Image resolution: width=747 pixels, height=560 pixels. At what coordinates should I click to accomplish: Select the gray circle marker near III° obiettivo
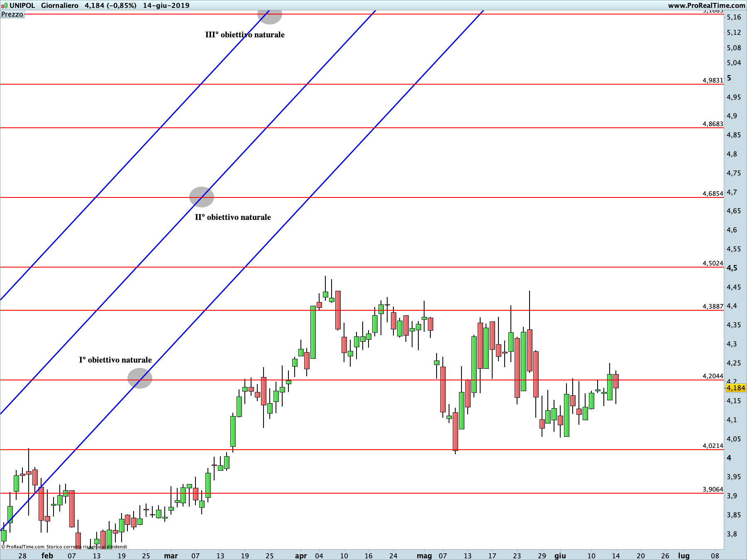pyautogui.click(x=270, y=15)
